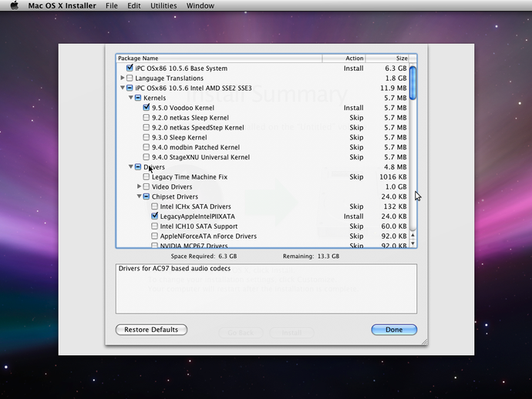This screenshot has width=532, height=399.
Task: Open the Edit menu
Action: (134, 5)
